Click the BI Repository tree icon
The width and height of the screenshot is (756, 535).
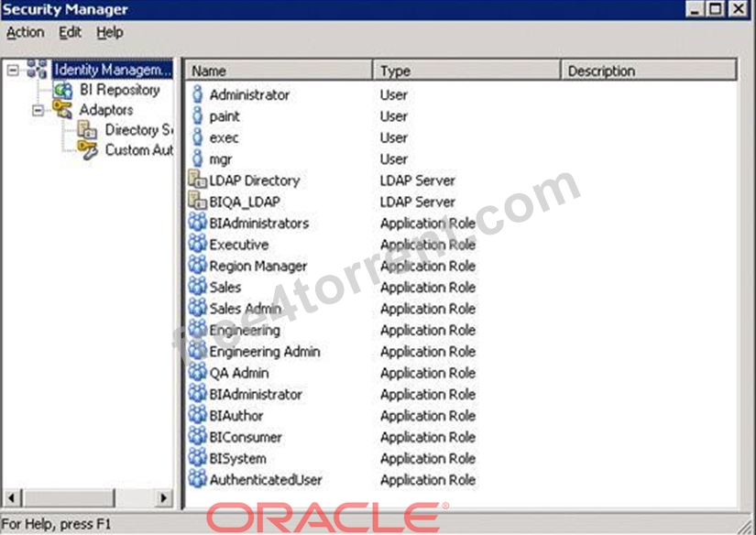(62, 90)
